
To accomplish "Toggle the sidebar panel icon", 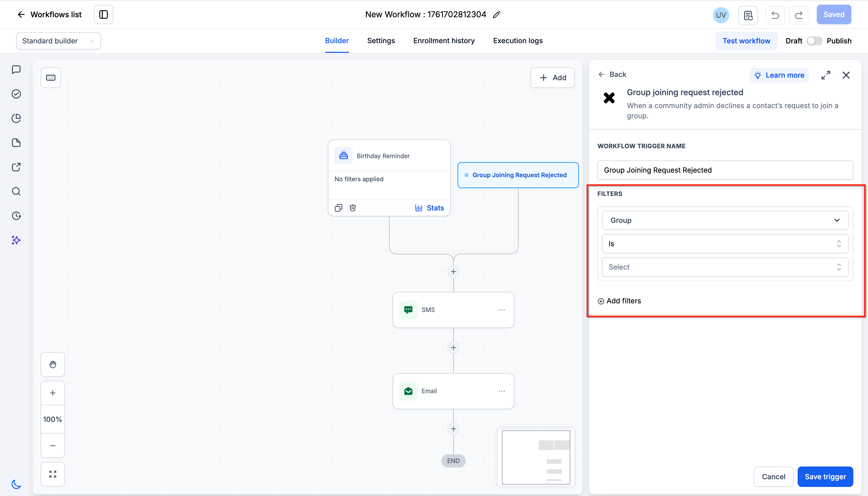I will click(104, 15).
